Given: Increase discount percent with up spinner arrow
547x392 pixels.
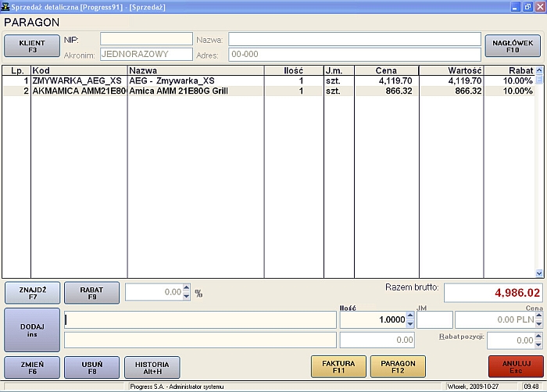Looking at the screenshot, I should pos(186,288).
